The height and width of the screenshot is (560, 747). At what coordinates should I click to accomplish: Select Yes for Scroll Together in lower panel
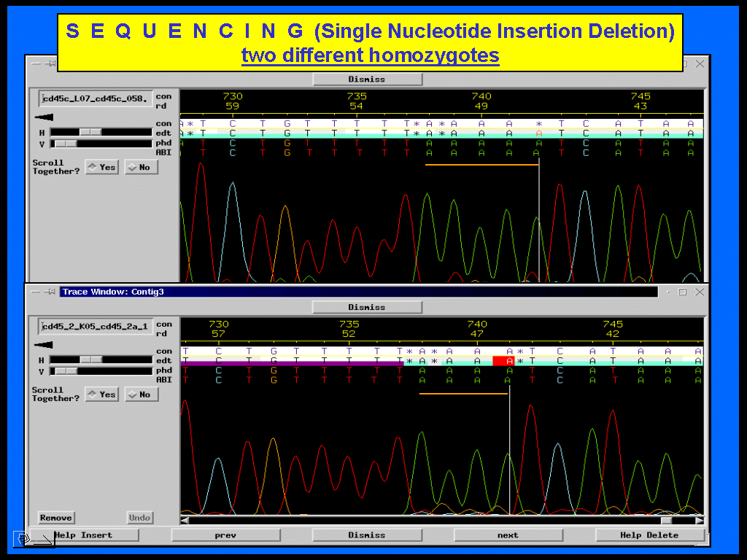pos(101,394)
